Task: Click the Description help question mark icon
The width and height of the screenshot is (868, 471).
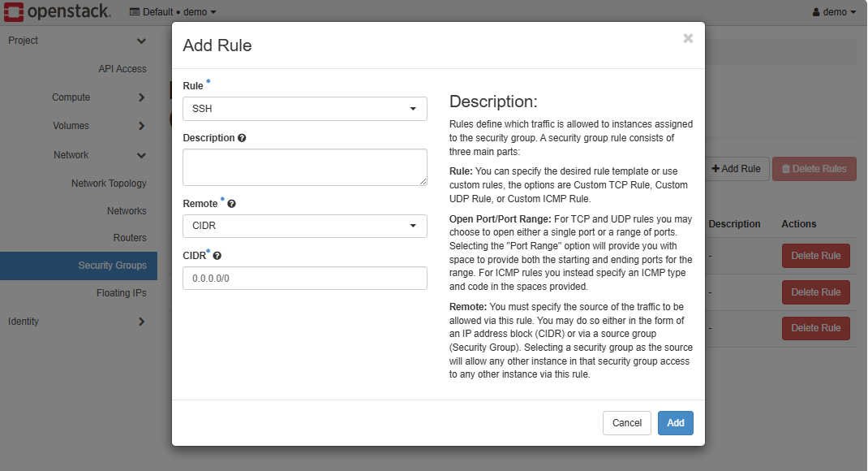Action: tap(242, 138)
